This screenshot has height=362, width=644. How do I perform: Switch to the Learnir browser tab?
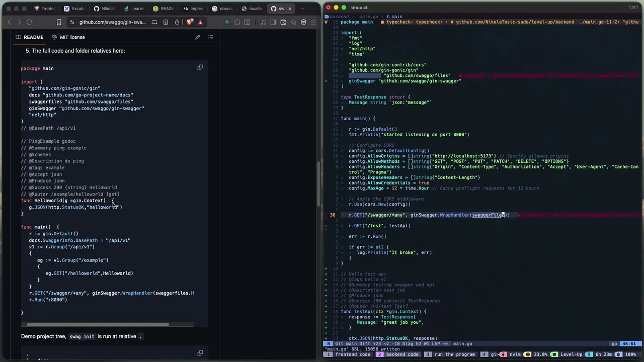coord(133,9)
